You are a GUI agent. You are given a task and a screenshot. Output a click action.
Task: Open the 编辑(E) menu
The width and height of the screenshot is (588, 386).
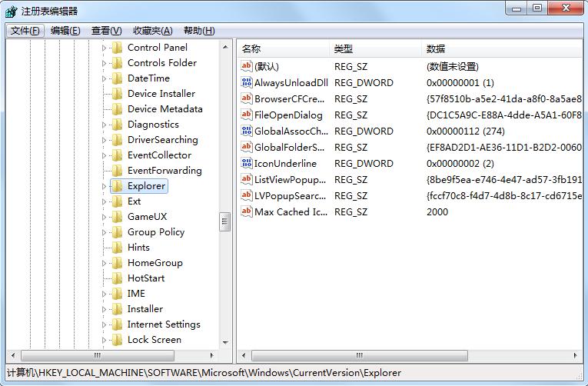tap(65, 31)
